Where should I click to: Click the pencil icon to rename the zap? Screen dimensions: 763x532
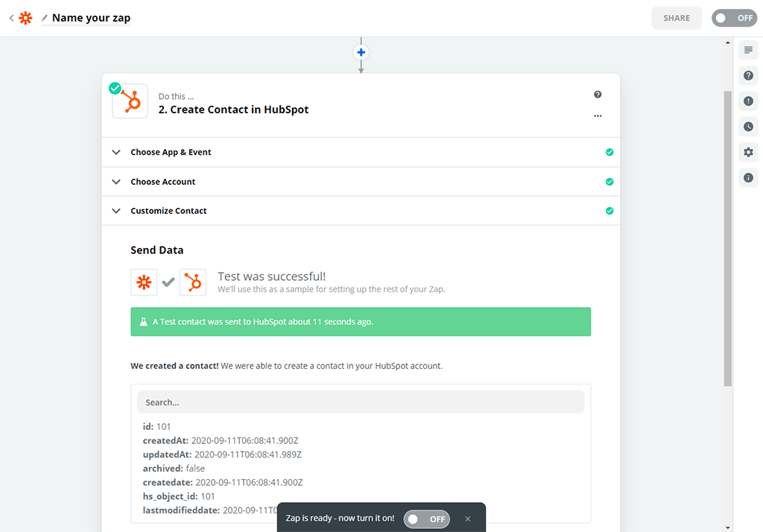click(45, 18)
